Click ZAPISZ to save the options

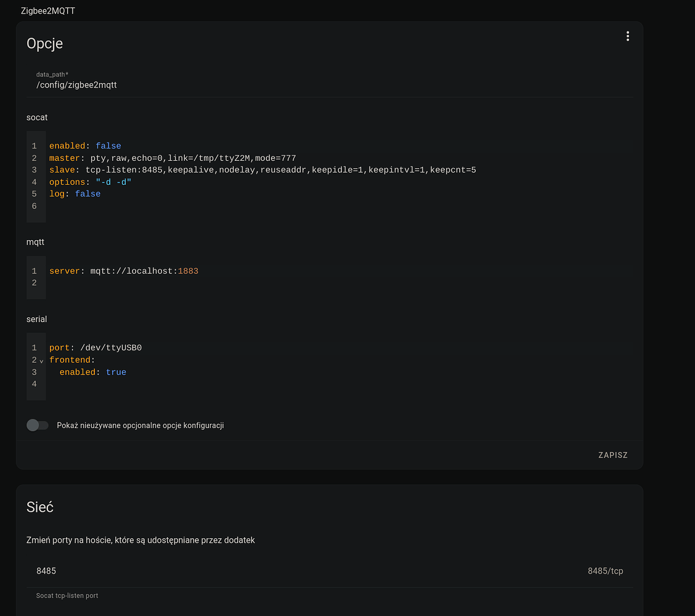tap(612, 455)
